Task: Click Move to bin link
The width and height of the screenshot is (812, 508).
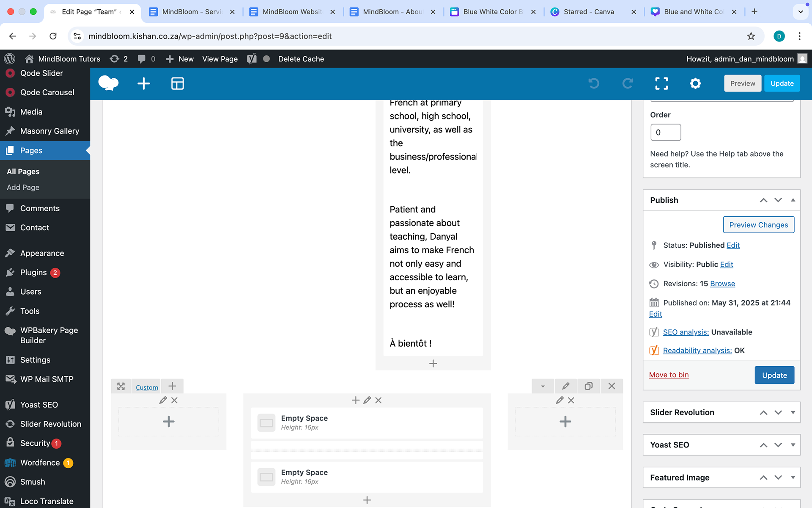Action: (669, 375)
